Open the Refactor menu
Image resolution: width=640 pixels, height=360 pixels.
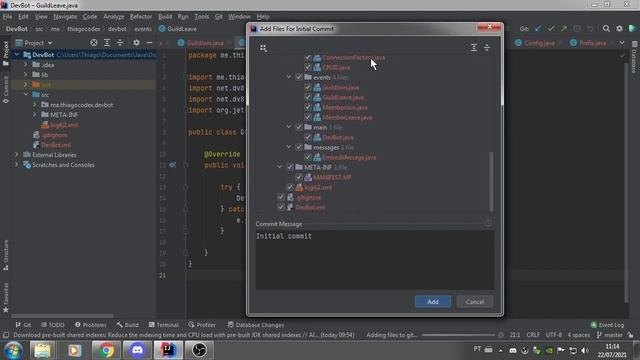click(x=141, y=17)
